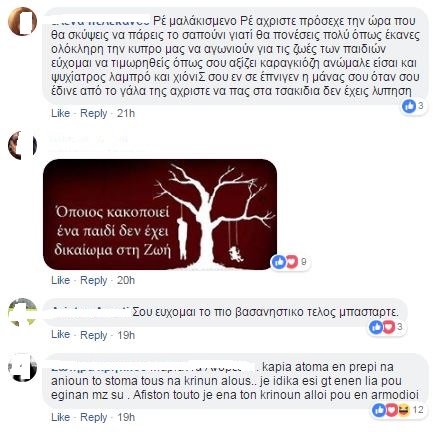Open third commenter's profile picture
The width and height of the screenshot is (439, 432).
[22, 312]
